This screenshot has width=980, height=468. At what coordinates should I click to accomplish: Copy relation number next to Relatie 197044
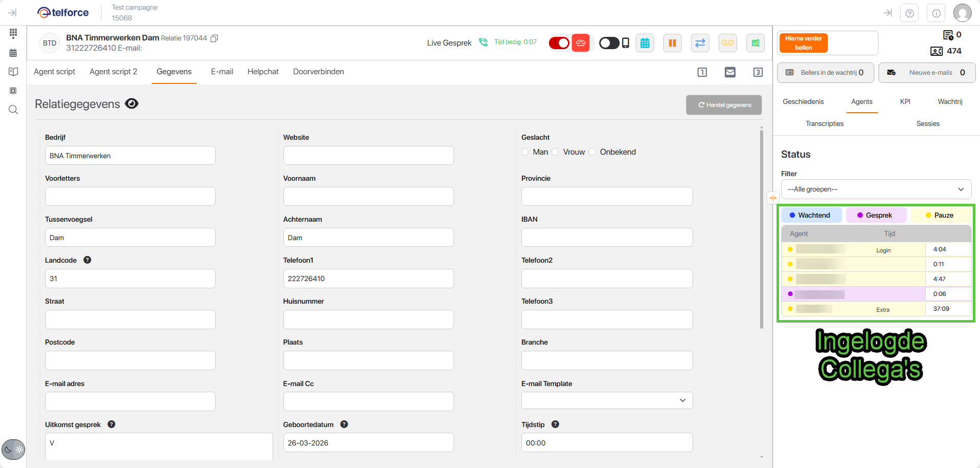tap(214, 38)
